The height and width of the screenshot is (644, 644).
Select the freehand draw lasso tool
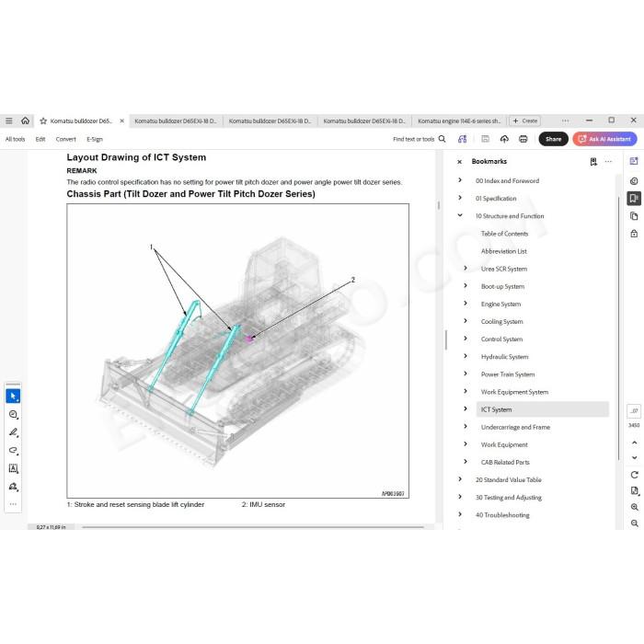pyautogui.click(x=13, y=450)
